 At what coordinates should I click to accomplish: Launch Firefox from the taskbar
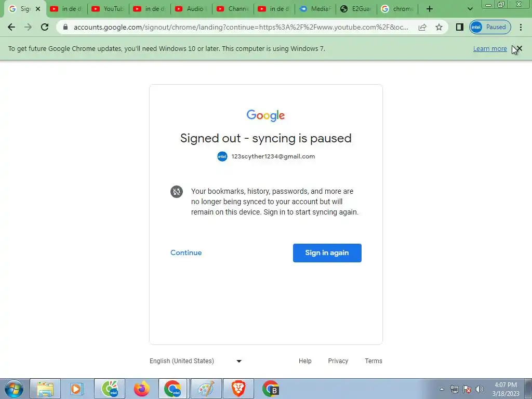point(141,389)
